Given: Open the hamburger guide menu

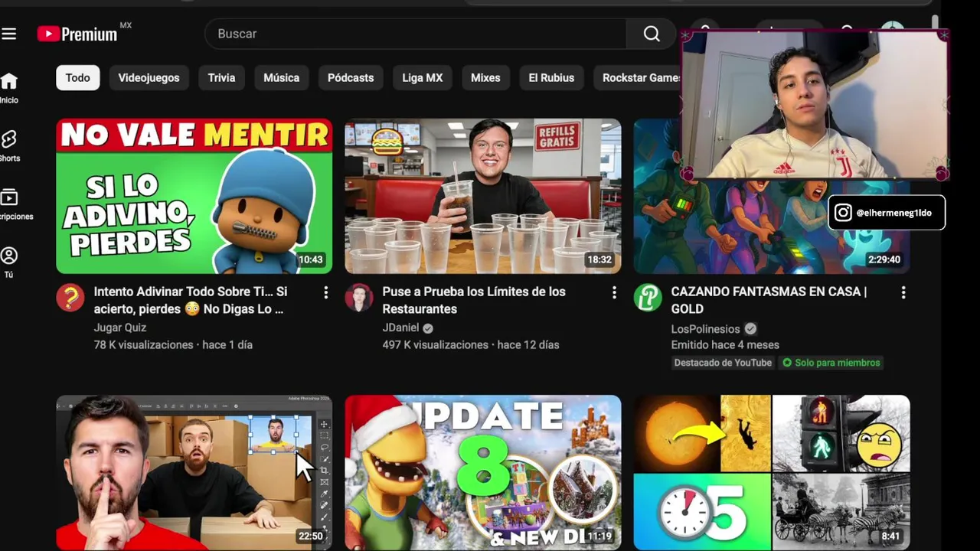Looking at the screenshot, I should 9,34.
